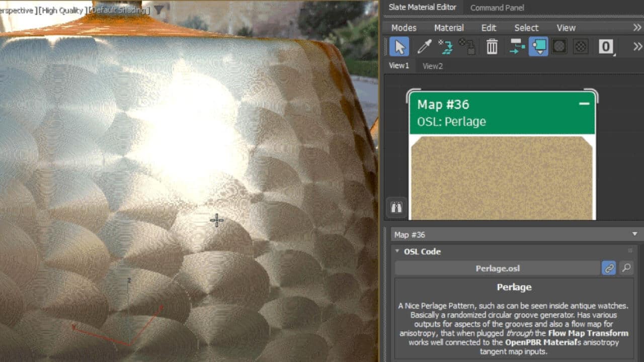
Task: Click binoculars search icon in view
Action: tap(396, 207)
